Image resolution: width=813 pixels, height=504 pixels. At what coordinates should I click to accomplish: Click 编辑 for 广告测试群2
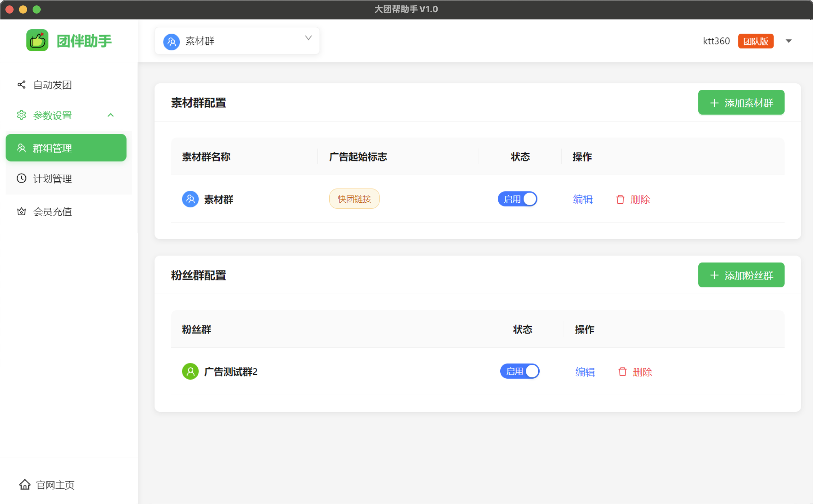point(585,372)
